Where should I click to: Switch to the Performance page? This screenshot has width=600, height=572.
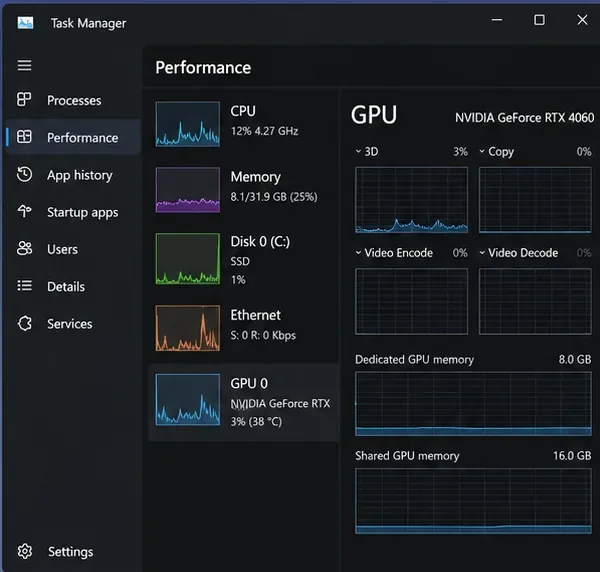coord(73,137)
